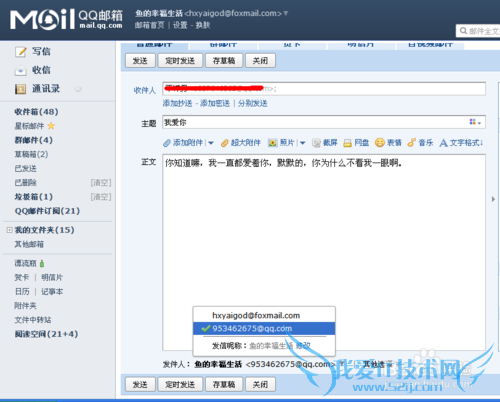Open the account dropdown arrow in header

tap(286, 13)
